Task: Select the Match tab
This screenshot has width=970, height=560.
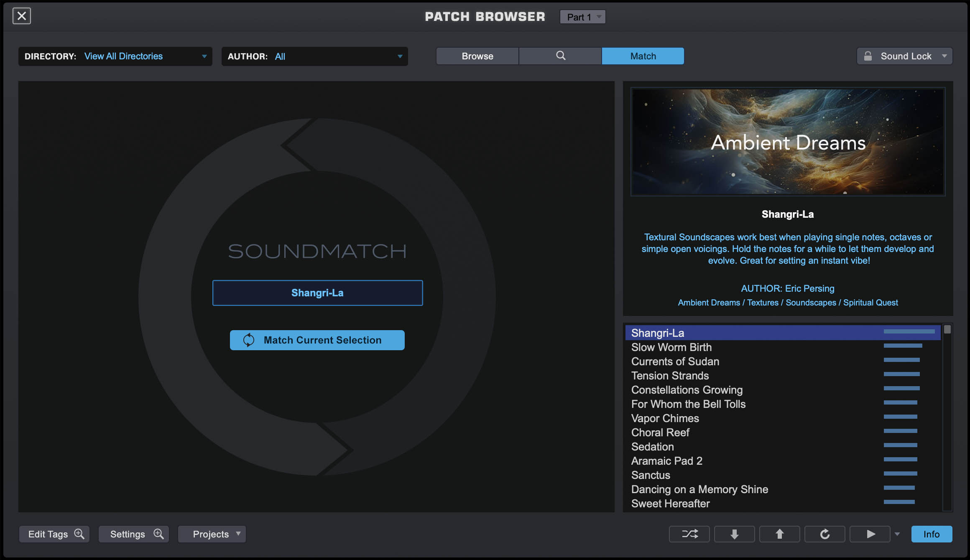Action: pos(643,56)
